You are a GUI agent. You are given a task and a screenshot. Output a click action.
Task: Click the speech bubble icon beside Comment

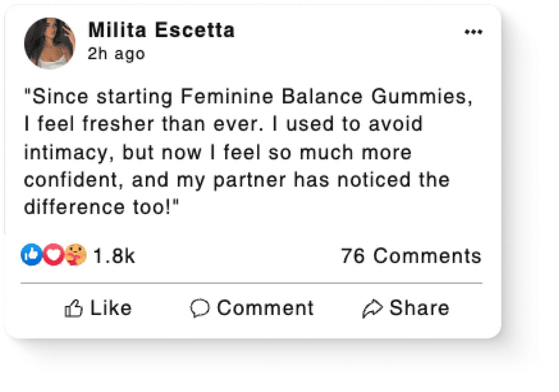point(200,308)
